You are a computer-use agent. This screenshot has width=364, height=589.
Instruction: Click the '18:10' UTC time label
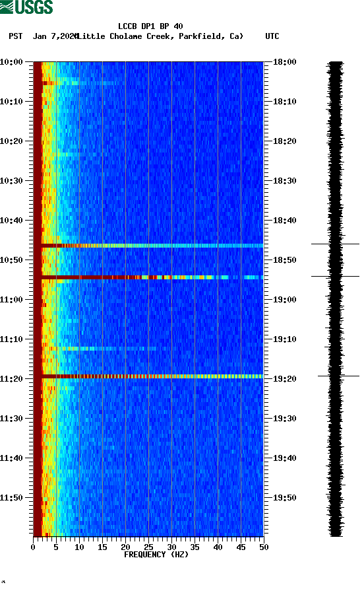[285, 102]
